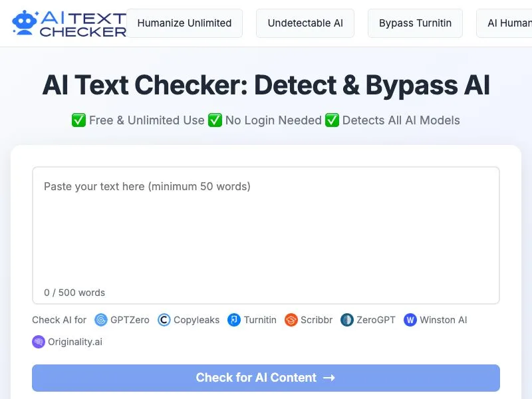The width and height of the screenshot is (532, 399).
Task: Click the ZeroGPT brain icon
Action: click(346, 320)
